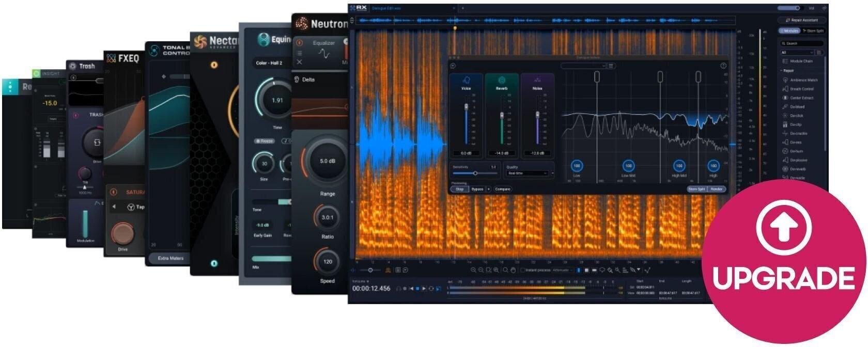Adjust the Voice gain fader

point(466,107)
